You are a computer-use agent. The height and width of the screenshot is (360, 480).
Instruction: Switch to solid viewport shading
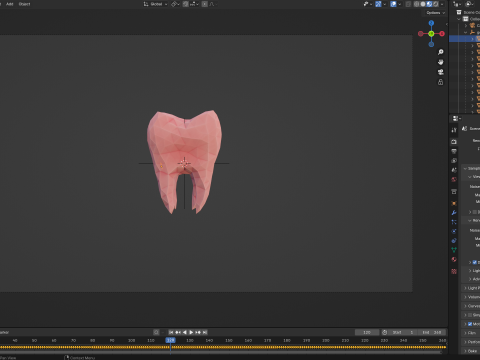pos(423,4)
